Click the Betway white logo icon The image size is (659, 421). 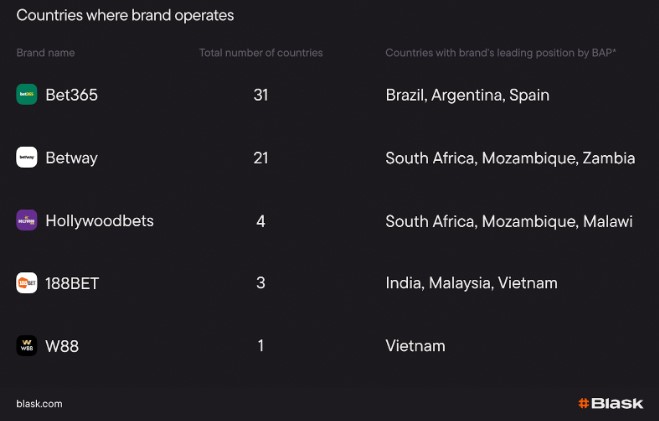pyautogui.click(x=26, y=157)
